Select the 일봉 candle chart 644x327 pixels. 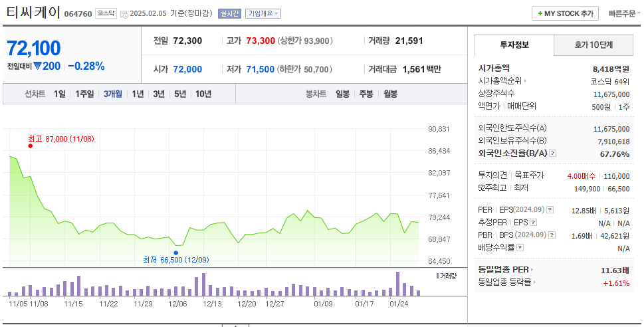coord(342,94)
